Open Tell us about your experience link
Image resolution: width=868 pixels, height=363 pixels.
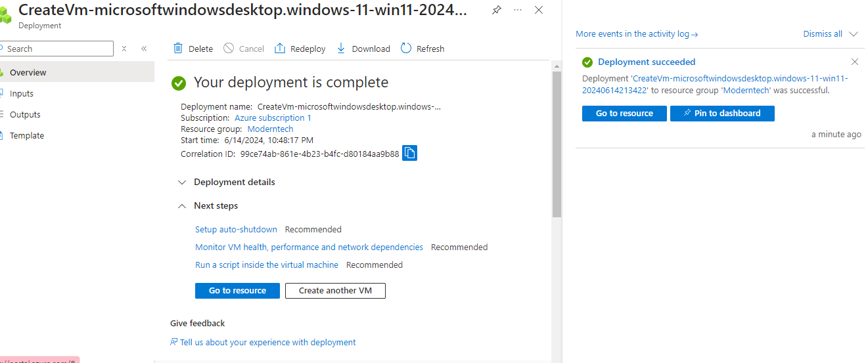(x=268, y=342)
